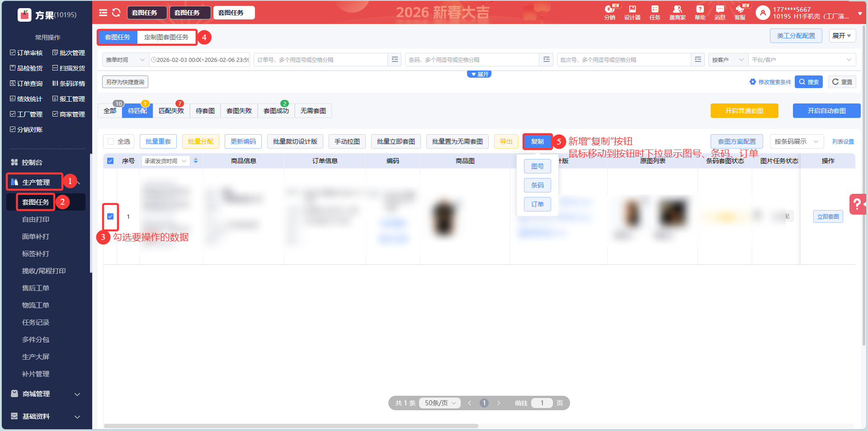Open the 客服 customer service icon
Viewport: 868px width, 431px height.
coord(740,12)
